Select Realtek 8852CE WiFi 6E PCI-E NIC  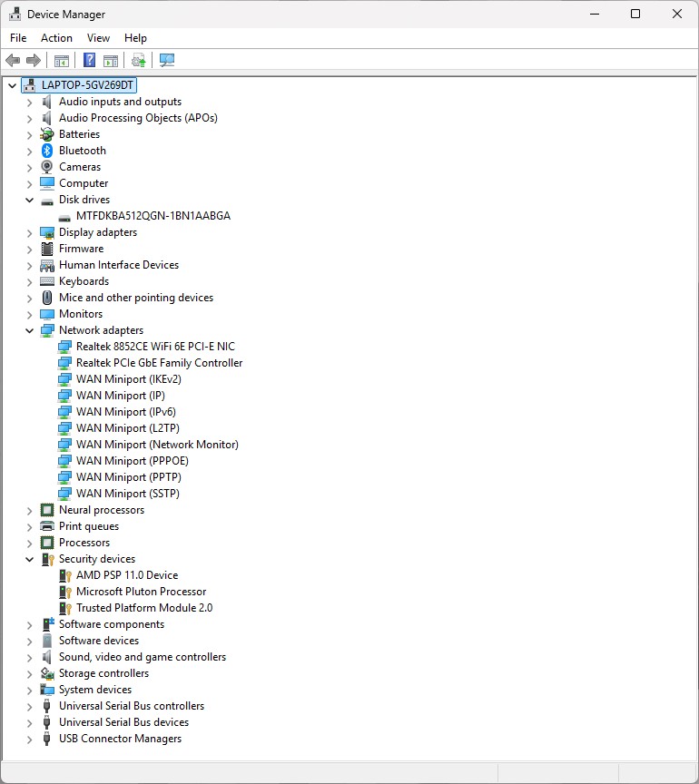coord(155,347)
